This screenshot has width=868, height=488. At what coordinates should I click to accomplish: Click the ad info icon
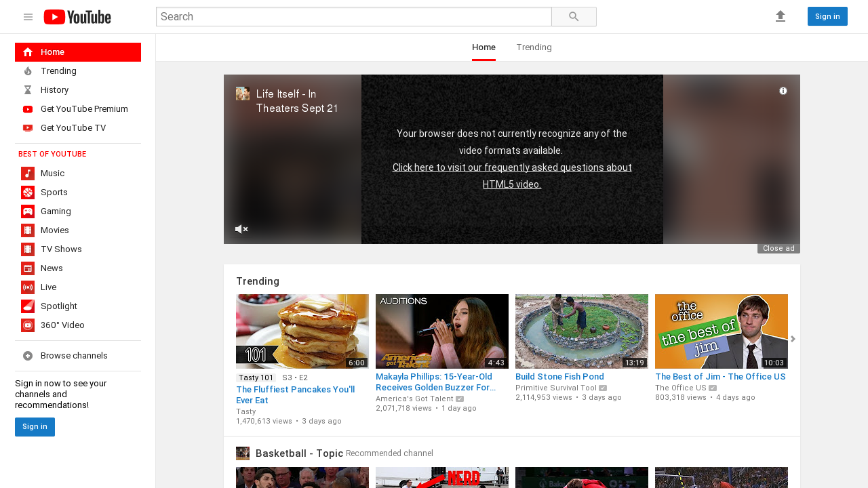(x=783, y=91)
